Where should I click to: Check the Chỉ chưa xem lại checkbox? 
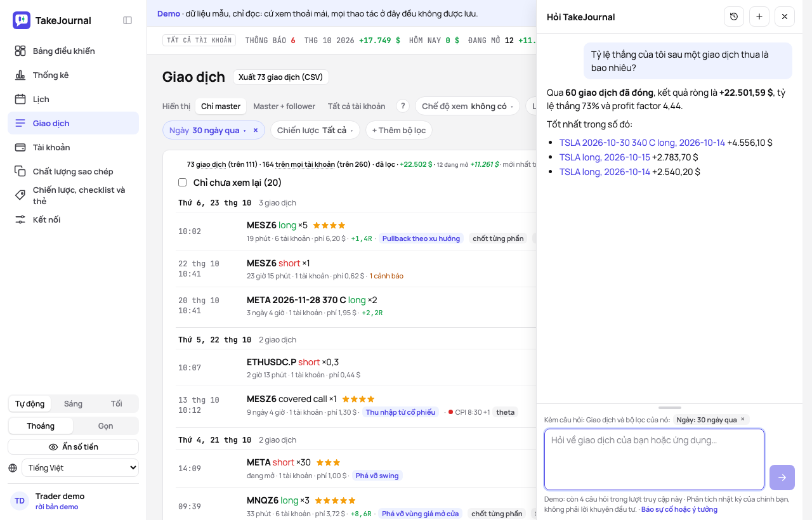click(183, 183)
